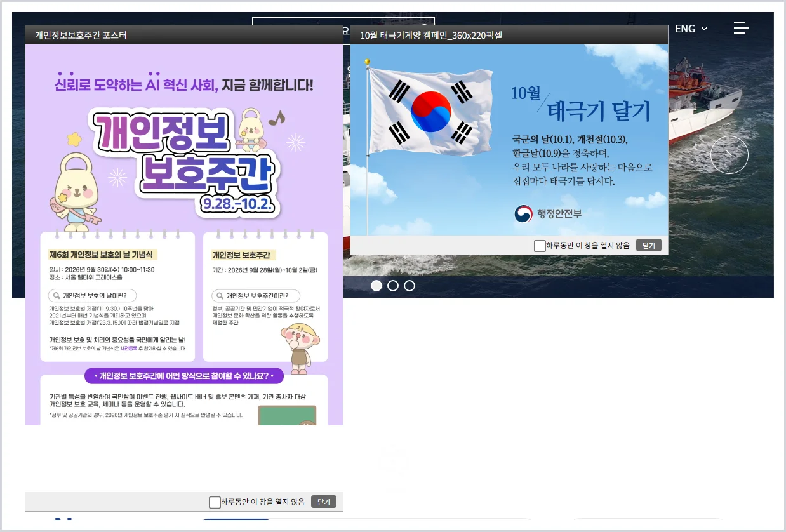786x532 pixels.
Task: Open the hamburger menu icon
Action: tap(741, 28)
